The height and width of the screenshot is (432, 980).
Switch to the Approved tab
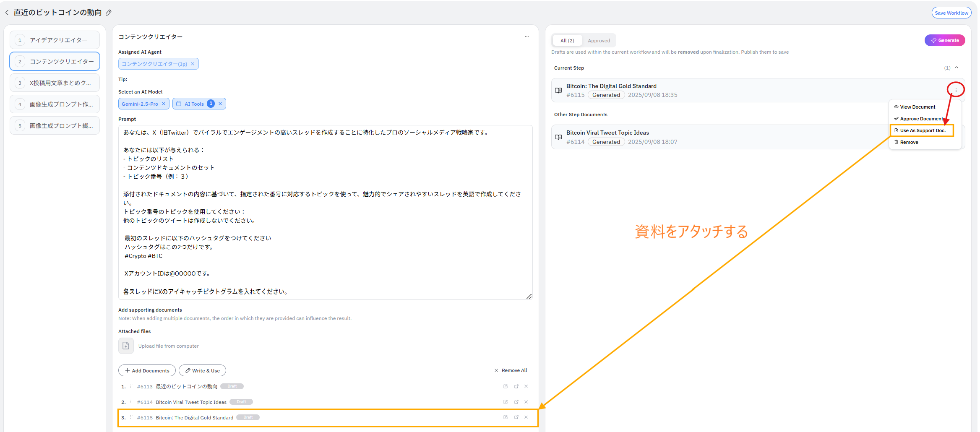599,41
